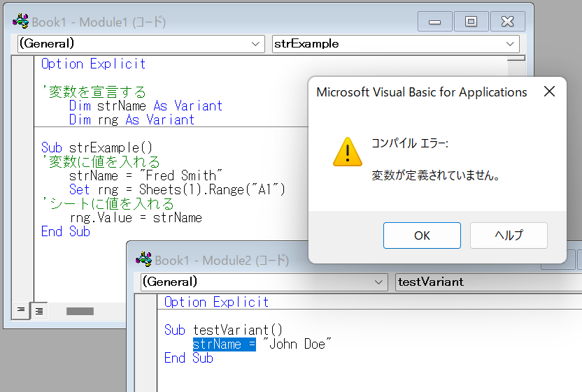Click End Sub in the Module1 window
The image size is (582, 392).
[x=66, y=232]
